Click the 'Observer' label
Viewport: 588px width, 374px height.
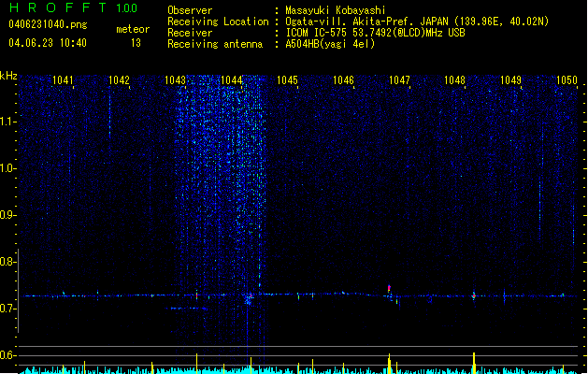190,10
